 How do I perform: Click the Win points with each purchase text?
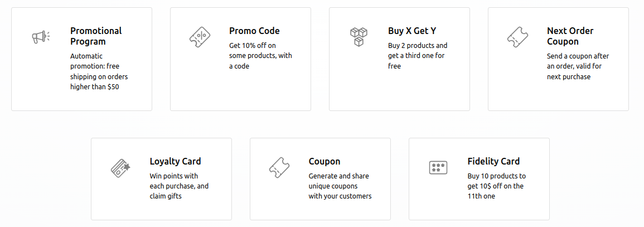pos(179,186)
